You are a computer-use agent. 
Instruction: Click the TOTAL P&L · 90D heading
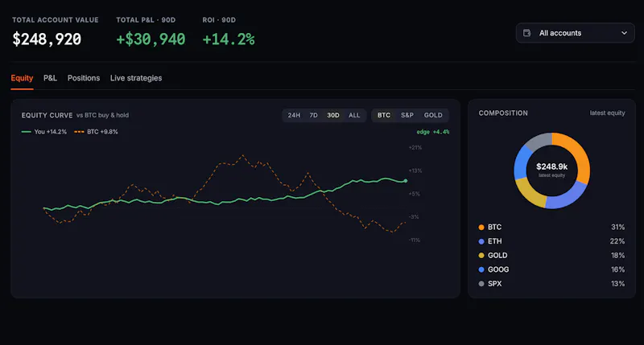(146, 20)
